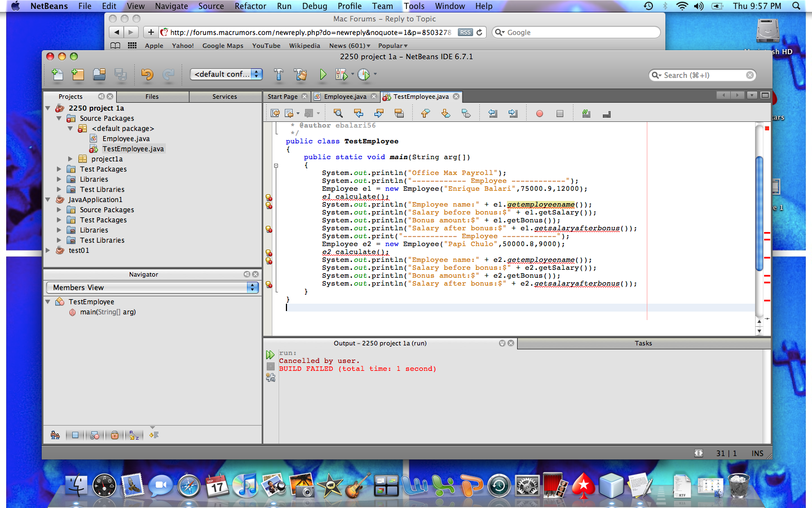Screen dimensions: 812x508
Task: Collapse the 2250 project 1a node
Action: 48,108
